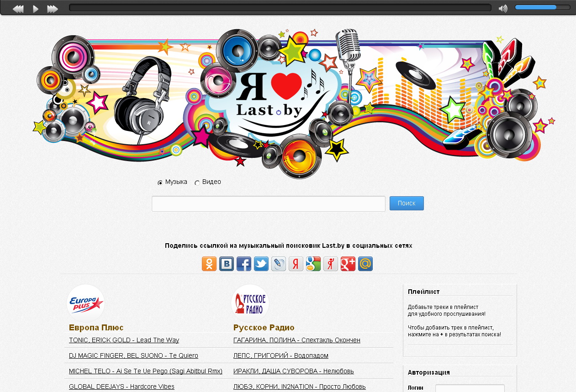Click the Поделись ссылкой share caption
This screenshot has height=392, width=576.
[289, 246]
